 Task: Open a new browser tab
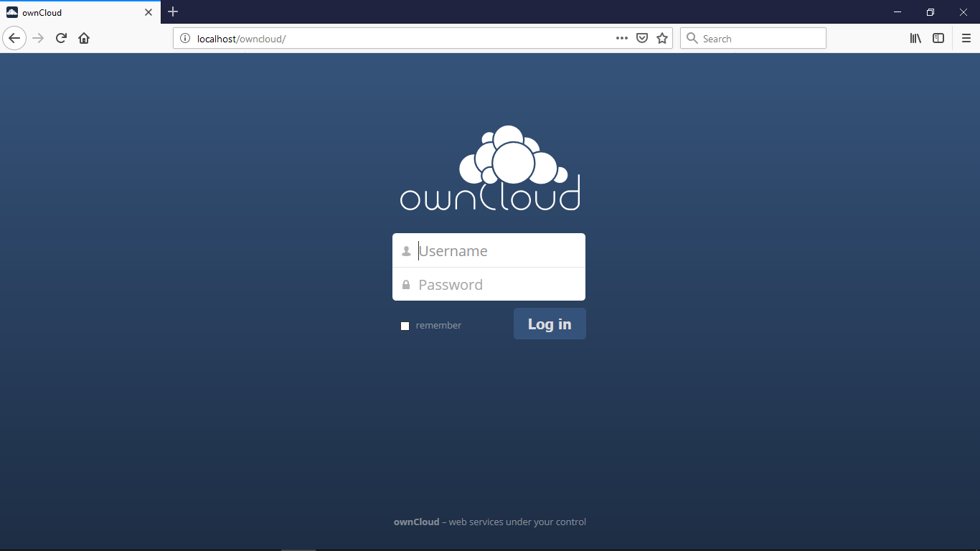point(173,12)
